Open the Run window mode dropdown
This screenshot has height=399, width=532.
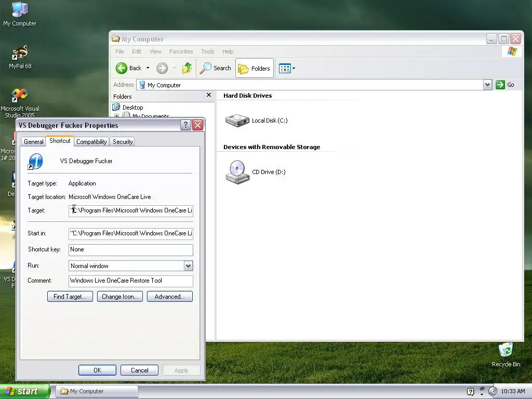pos(188,265)
